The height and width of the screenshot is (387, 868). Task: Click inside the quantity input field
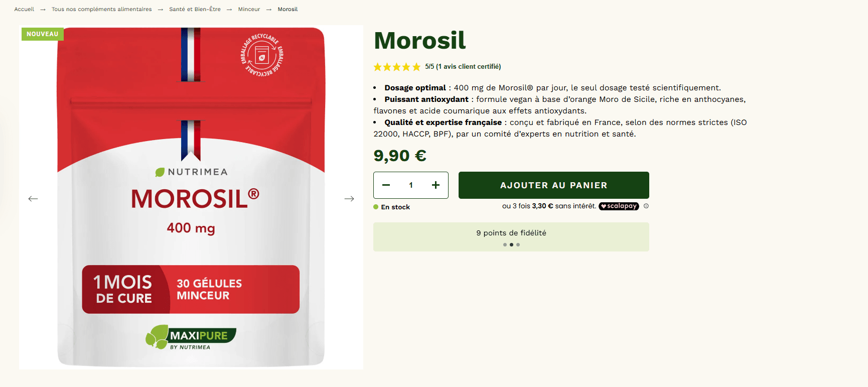(411, 185)
